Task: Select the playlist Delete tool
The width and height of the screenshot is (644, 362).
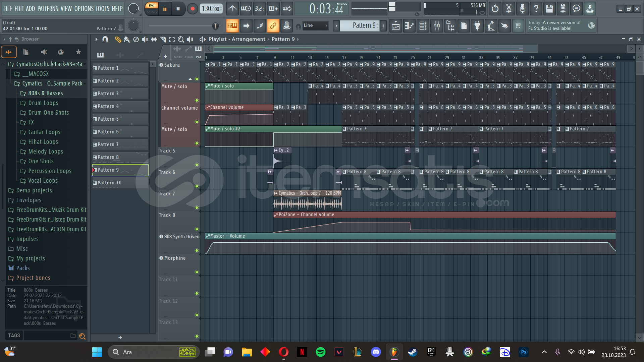Action: [x=136, y=40]
